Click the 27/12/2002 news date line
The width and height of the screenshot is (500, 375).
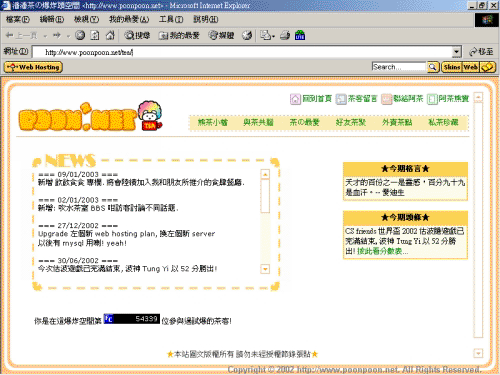coord(78,226)
